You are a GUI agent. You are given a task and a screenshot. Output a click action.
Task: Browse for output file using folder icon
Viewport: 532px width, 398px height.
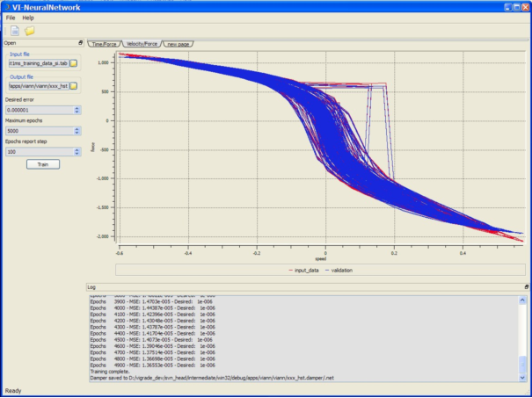tap(74, 86)
